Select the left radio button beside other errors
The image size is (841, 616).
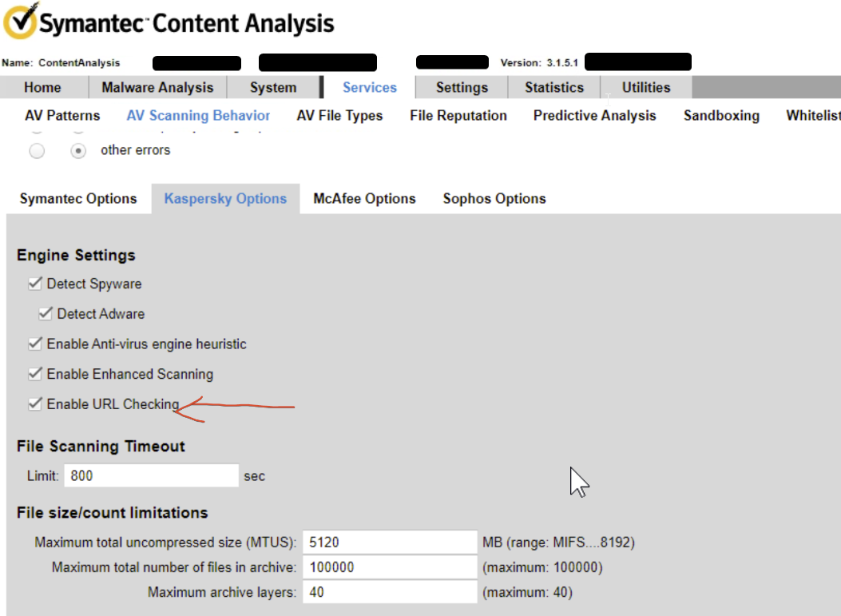37,150
